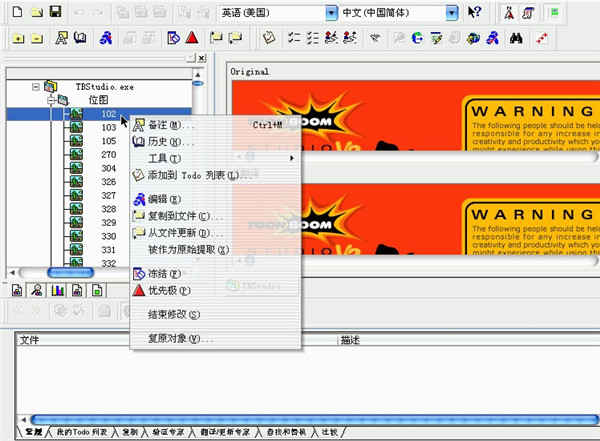Image resolution: width=600 pixels, height=441 pixels.
Task: Choose 历史(H) from context menu
Action: click(215, 142)
